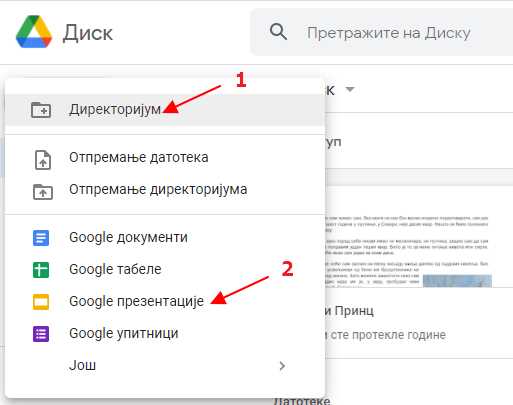Create new Google табеле spreadsheet
The image size is (513, 405).
pyautogui.click(x=165, y=269)
